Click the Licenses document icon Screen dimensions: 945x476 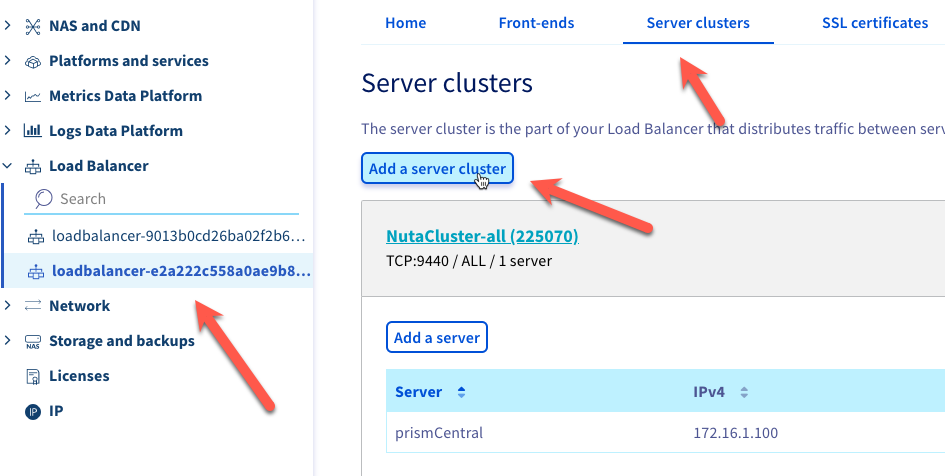tap(33, 377)
